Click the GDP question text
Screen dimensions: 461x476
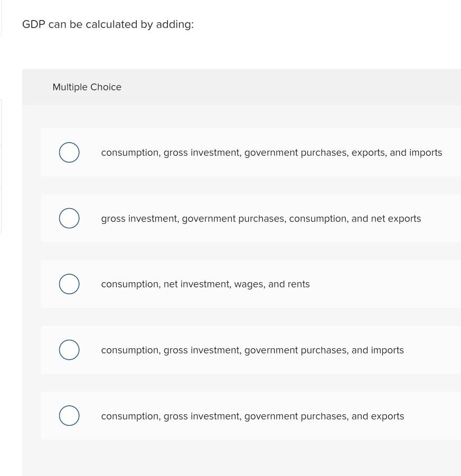click(x=108, y=24)
